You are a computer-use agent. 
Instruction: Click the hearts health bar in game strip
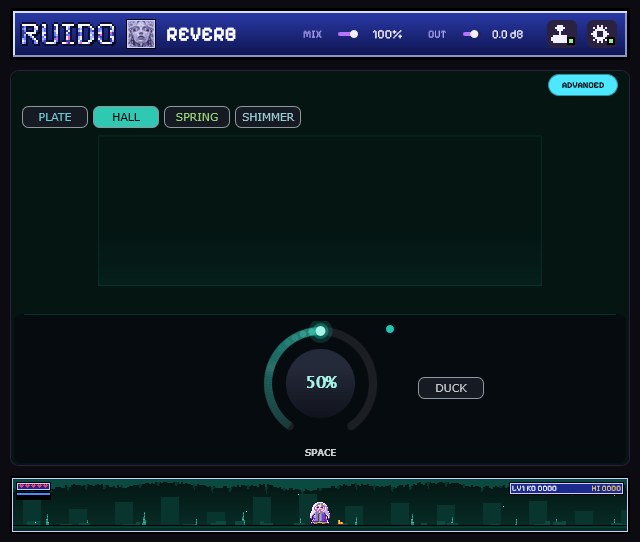tap(33, 486)
